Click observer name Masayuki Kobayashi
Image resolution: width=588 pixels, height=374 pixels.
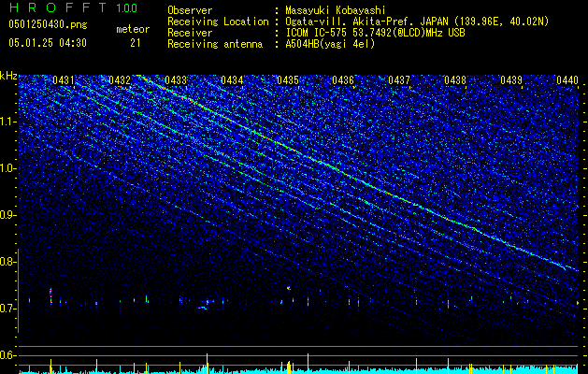coord(336,10)
